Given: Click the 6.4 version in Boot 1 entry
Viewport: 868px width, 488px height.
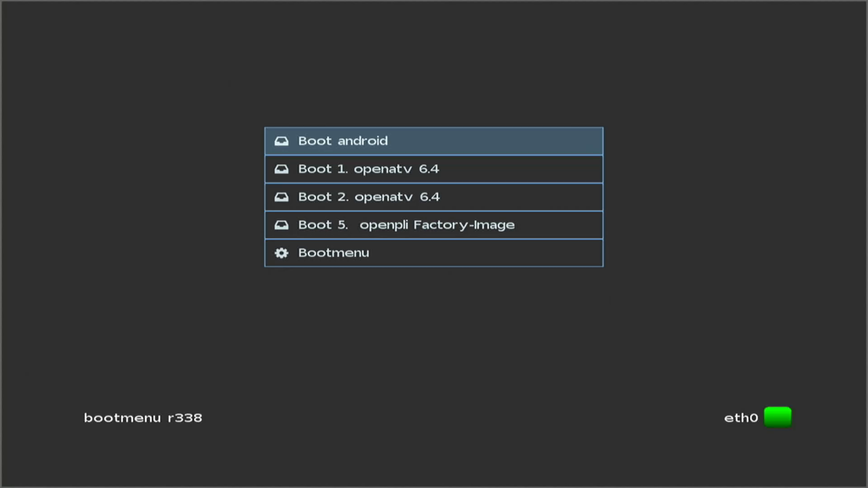Looking at the screenshot, I should [429, 169].
